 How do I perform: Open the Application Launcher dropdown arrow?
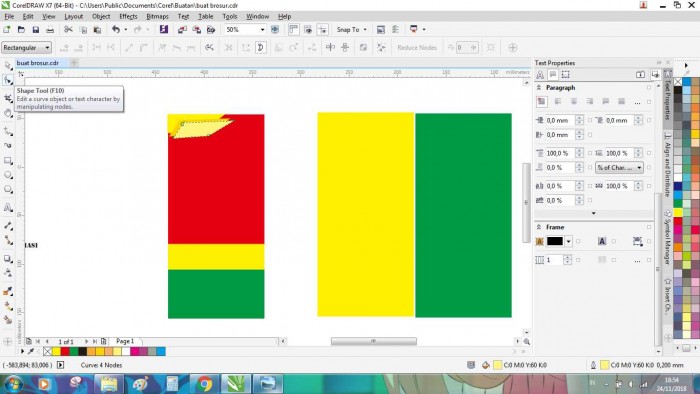(424, 29)
